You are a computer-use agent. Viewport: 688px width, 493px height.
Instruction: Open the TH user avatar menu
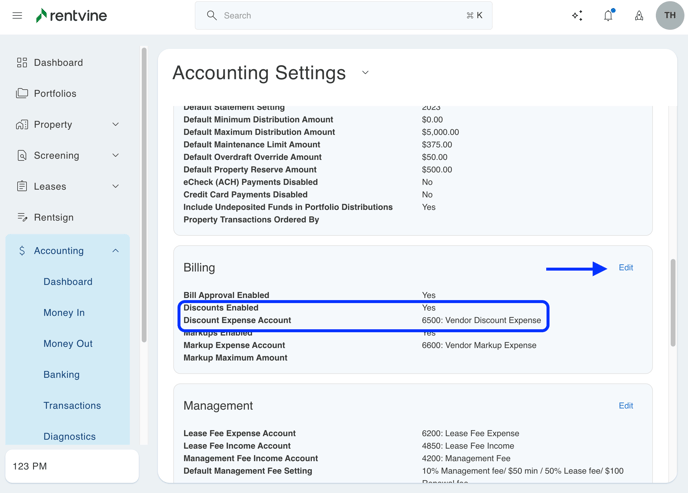(x=669, y=16)
